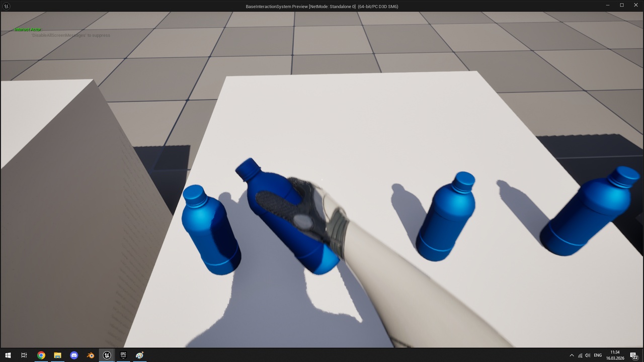644x362 pixels.
Task: Open the clock and calendar flyout
Action: (x=615, y=355)
